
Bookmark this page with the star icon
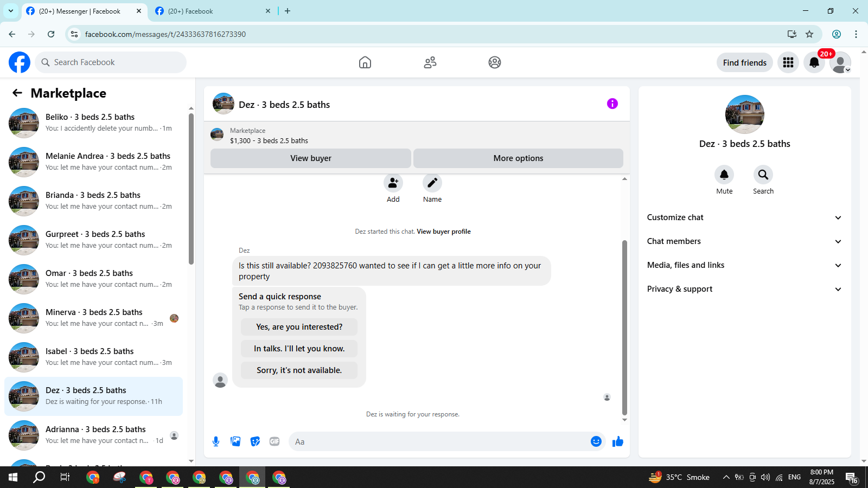click(809, 34)
